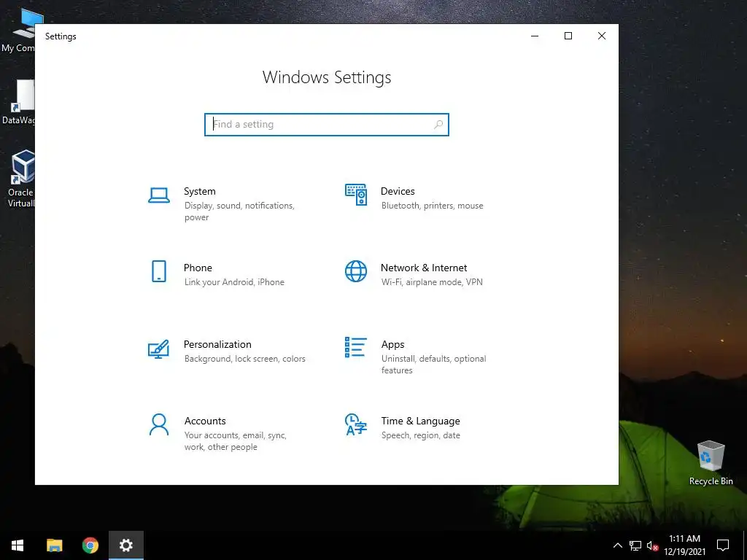Click the Network & Internet title
The image size is (747, 560).
coord(424,268)
